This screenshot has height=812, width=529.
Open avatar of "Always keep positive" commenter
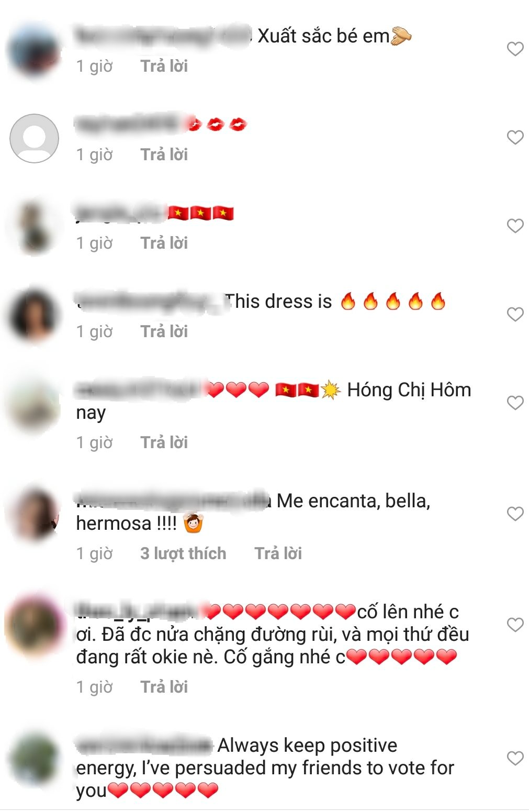click(34, 759)
